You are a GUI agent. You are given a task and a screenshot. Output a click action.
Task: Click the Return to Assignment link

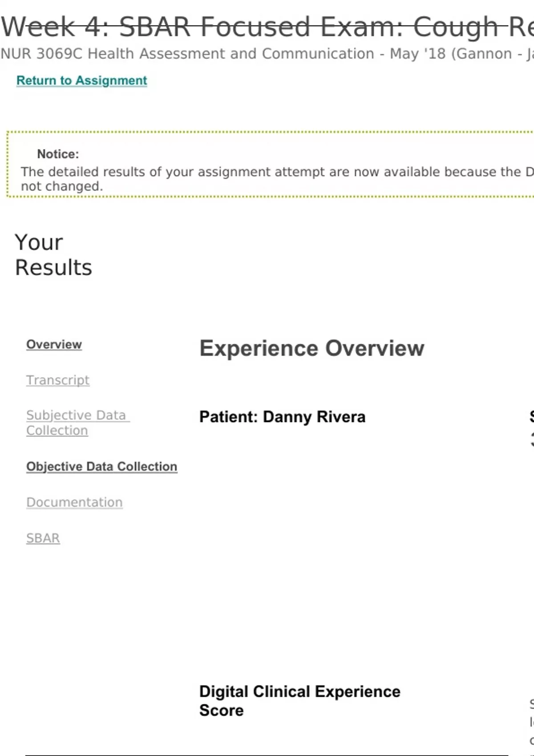tap(81, 80)
